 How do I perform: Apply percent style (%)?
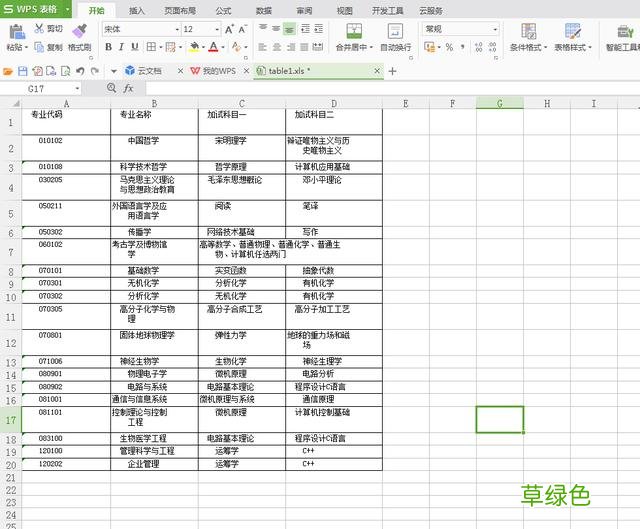click(449, 47)
